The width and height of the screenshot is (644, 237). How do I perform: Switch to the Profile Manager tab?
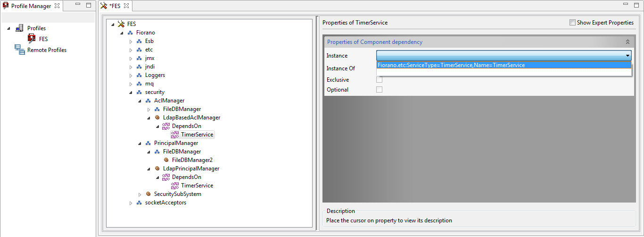[x=31, y=6]
